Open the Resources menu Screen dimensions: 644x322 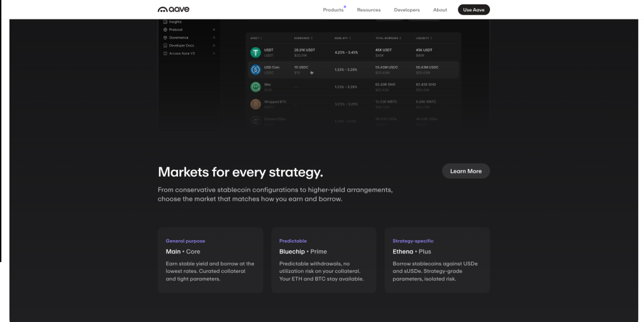tap(369, 10)
